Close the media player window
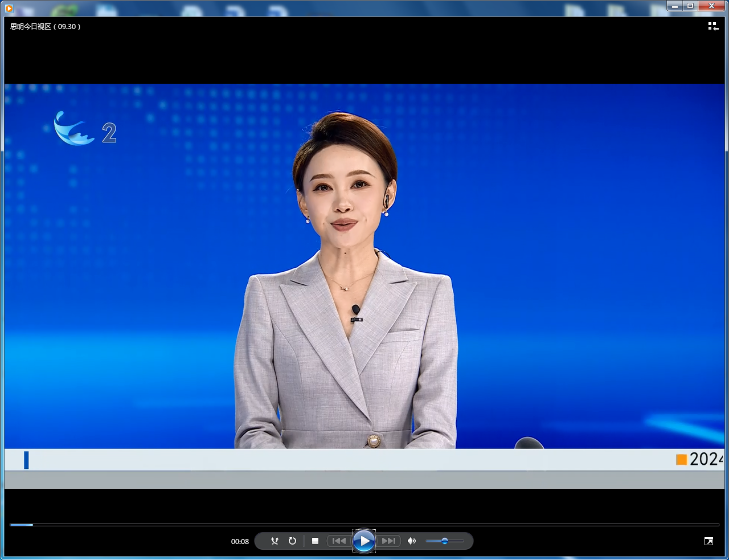The width and height of the screenshot is (729, 560). coord(712,6)
